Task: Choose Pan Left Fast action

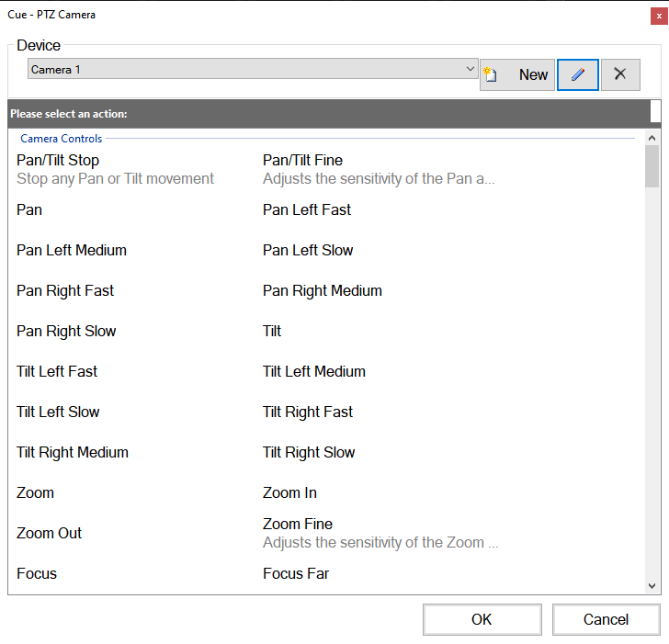Action: click(x=307, y=209)
